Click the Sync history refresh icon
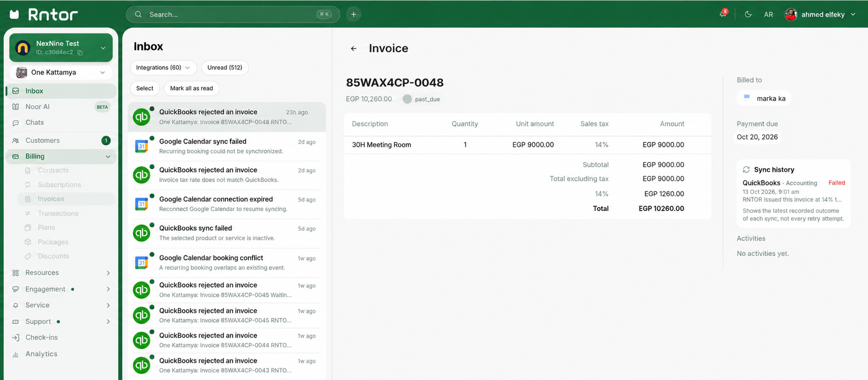This screenshot has height=380, width=868. 746,170
